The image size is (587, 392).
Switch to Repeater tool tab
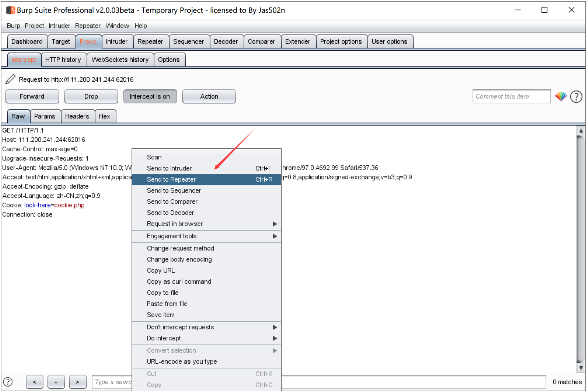tap(150, 42)
